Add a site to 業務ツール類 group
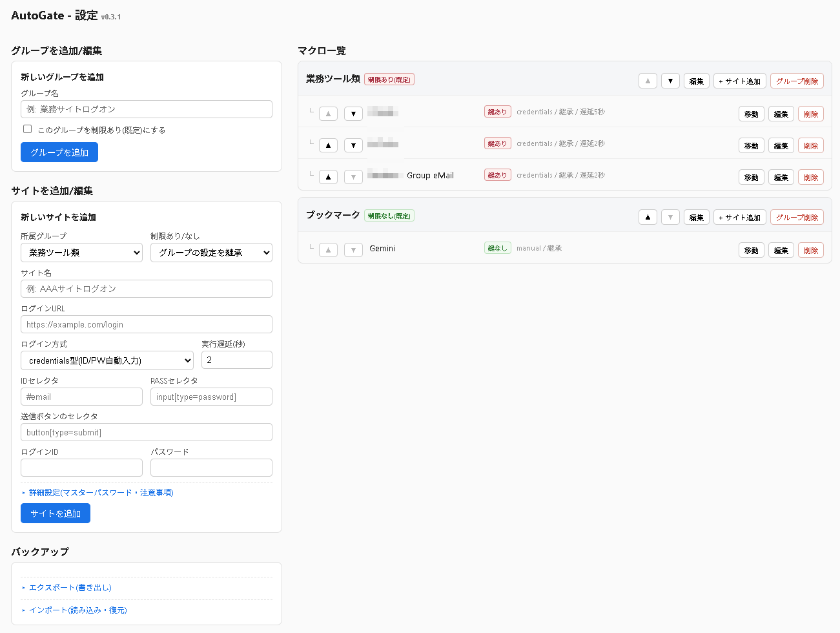The image size is (840, 633). [x=740, y=81]
